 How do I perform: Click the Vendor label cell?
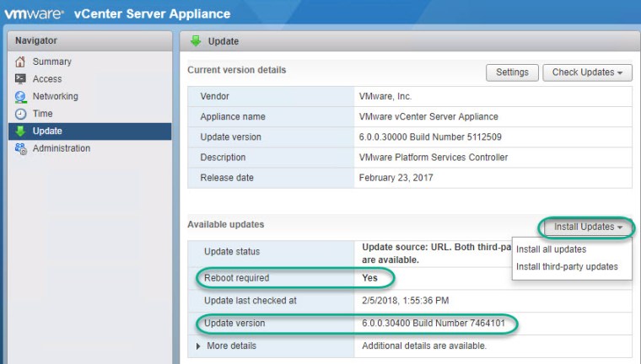click(271, 96)
